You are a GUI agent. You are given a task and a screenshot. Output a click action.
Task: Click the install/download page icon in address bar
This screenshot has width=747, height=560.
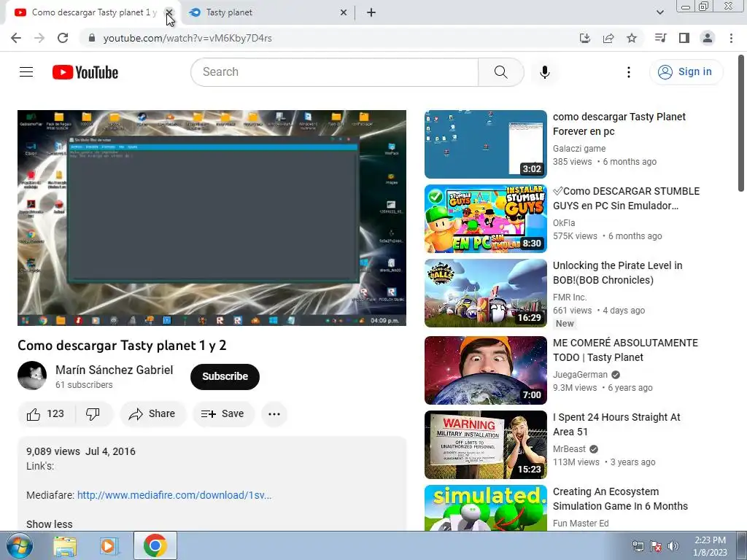point(584,38)
